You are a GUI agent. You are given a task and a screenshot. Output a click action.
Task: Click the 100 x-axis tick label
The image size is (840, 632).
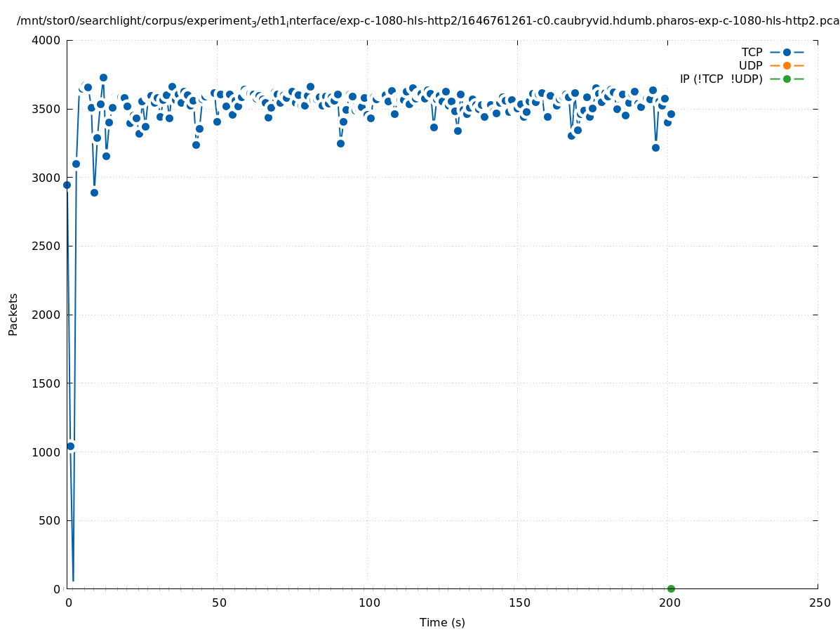[368, 603]
